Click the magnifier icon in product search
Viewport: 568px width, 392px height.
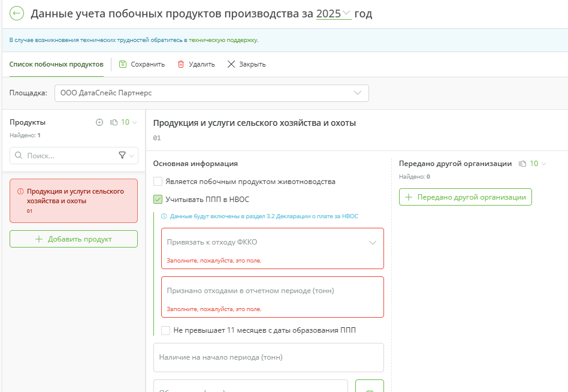(x=19, y=155)
